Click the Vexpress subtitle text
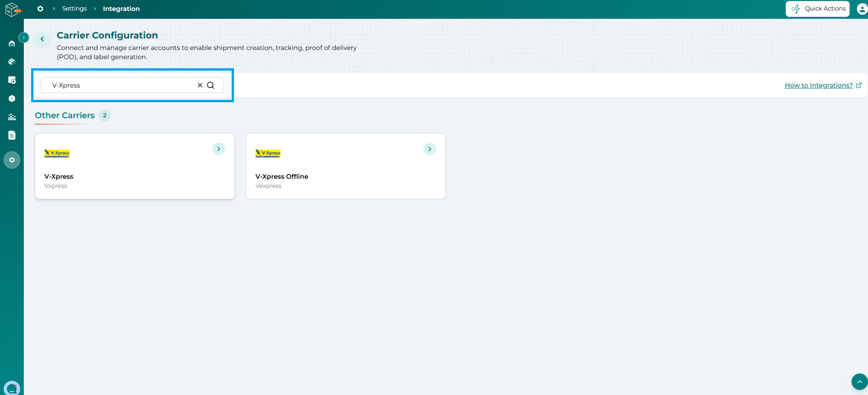The width and height of the screenshot is (868, 395). pos(268,186)
